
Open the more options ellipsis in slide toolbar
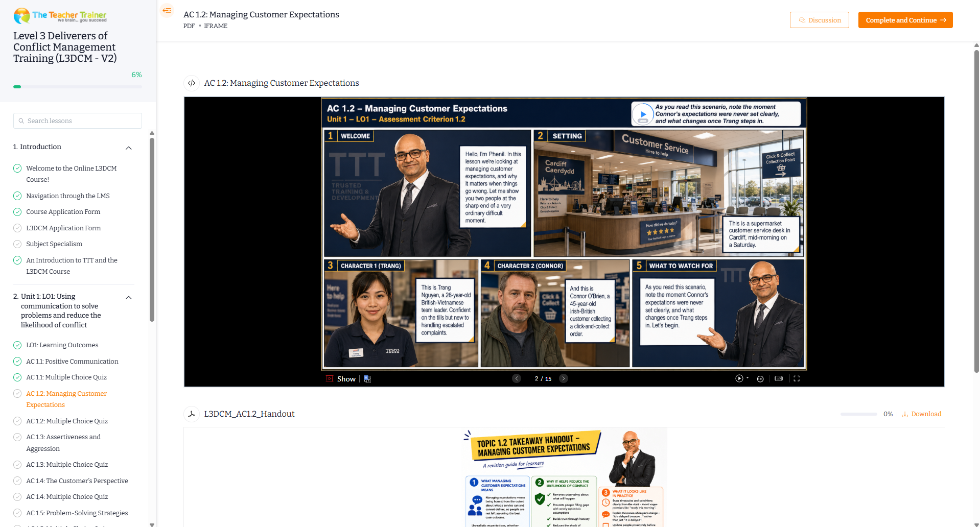[760, 379]
